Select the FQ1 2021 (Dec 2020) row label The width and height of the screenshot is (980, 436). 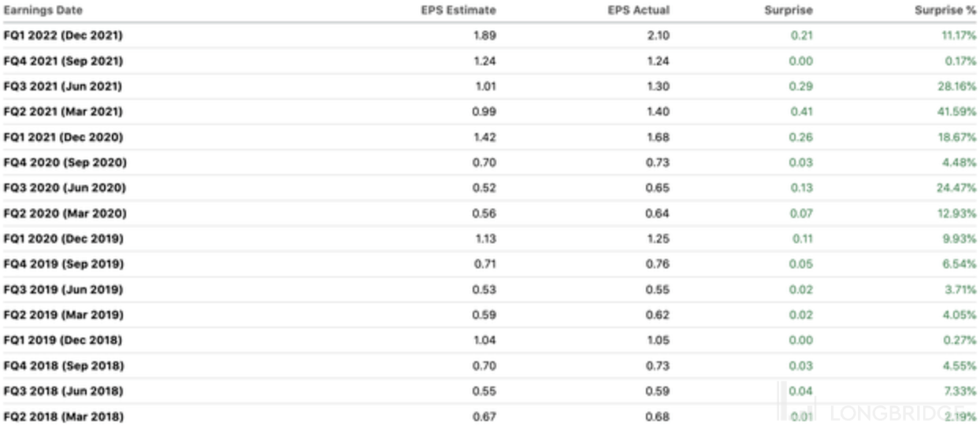(63, 138)
